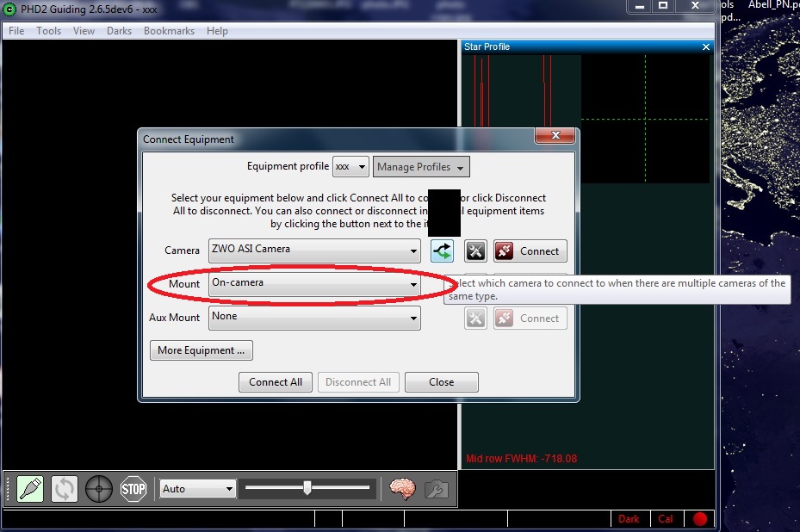Click the More Equipment button
This screenshot has width=800, height=532.
(x=201, y=350)
